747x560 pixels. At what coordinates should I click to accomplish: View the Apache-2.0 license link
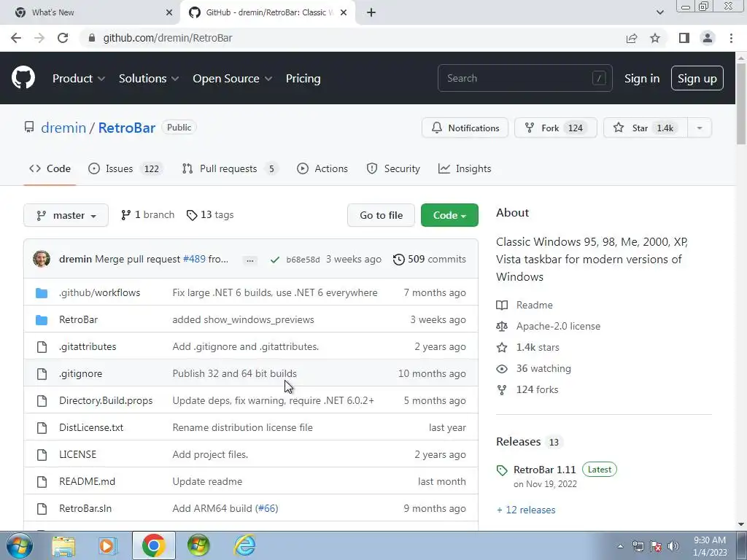549,326
